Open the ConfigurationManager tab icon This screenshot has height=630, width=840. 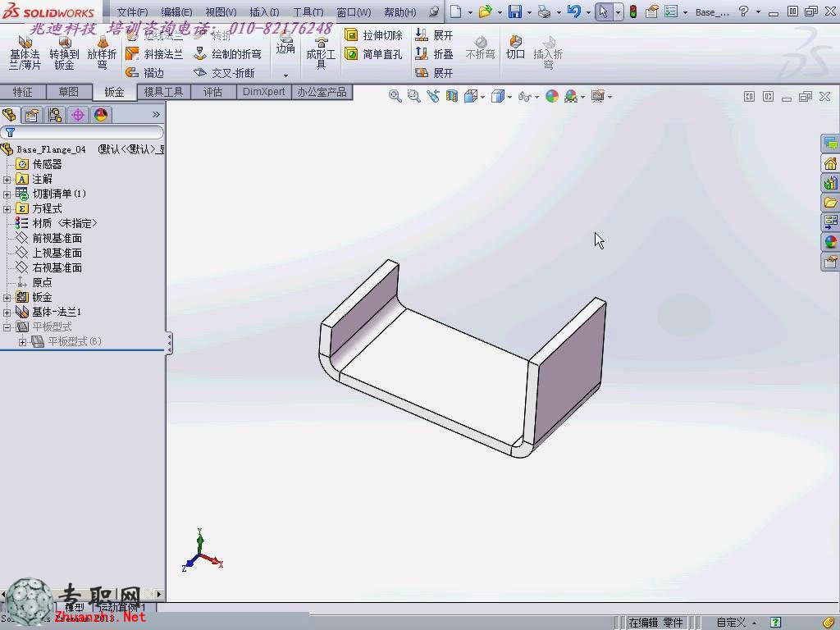pyautogui.click(x=55, y=115)
